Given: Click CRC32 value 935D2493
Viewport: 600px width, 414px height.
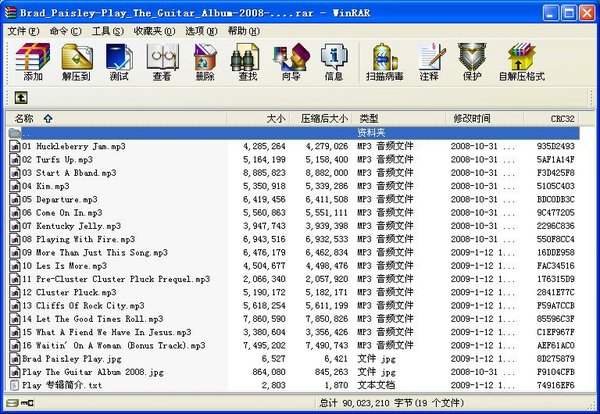Looking at the screenshot, I should pos(556,146).
